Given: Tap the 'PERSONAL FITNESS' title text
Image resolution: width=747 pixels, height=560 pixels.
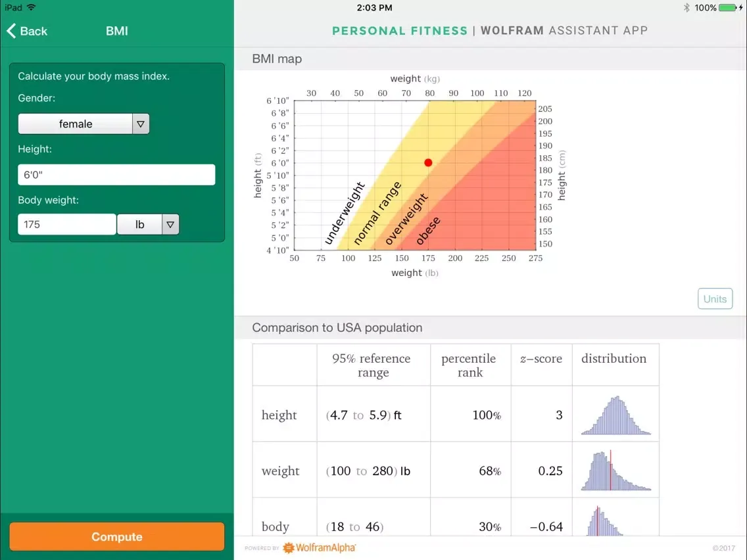Looking at the screenshot, I should [400, 31].
